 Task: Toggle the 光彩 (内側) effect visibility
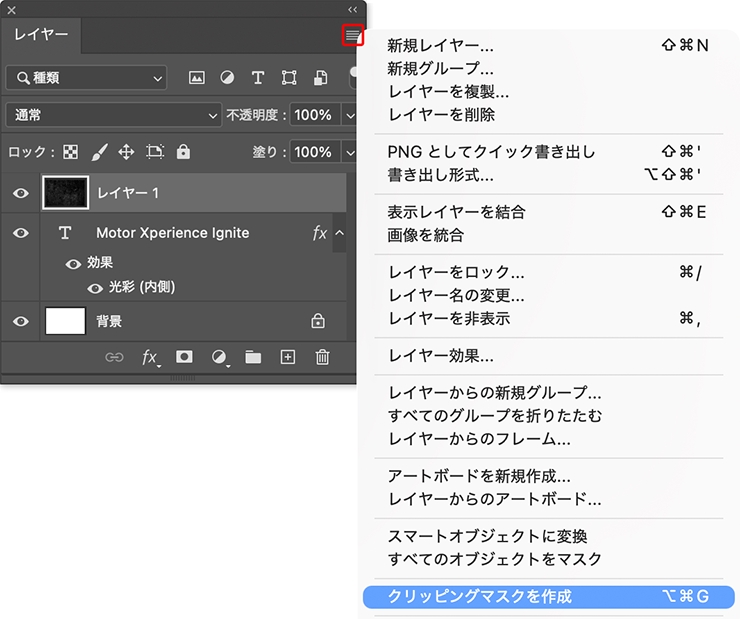tap(96, 287)
